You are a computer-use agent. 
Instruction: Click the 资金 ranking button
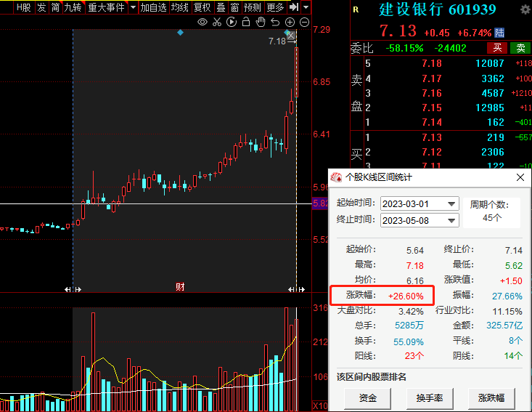(x=368, y=397)
